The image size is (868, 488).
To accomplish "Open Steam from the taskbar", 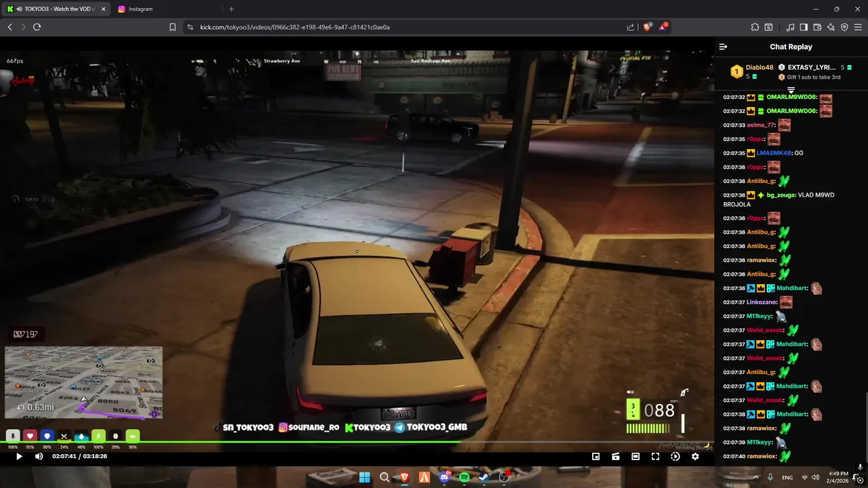I will [x=484, y=477].
